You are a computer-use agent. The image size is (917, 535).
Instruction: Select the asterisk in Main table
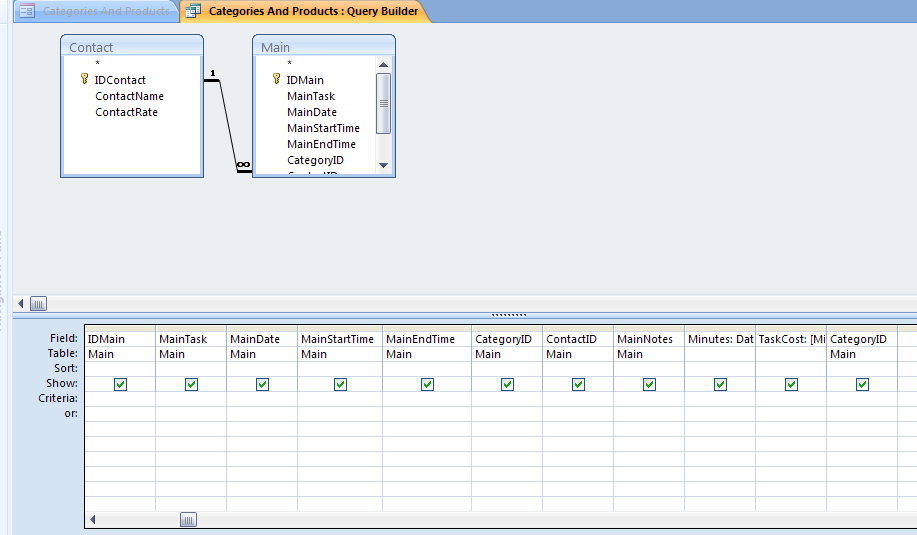click(289, 63)
